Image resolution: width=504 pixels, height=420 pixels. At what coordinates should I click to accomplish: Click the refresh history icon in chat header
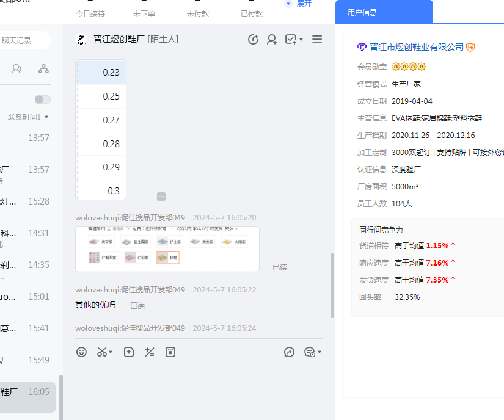(253, 40)
